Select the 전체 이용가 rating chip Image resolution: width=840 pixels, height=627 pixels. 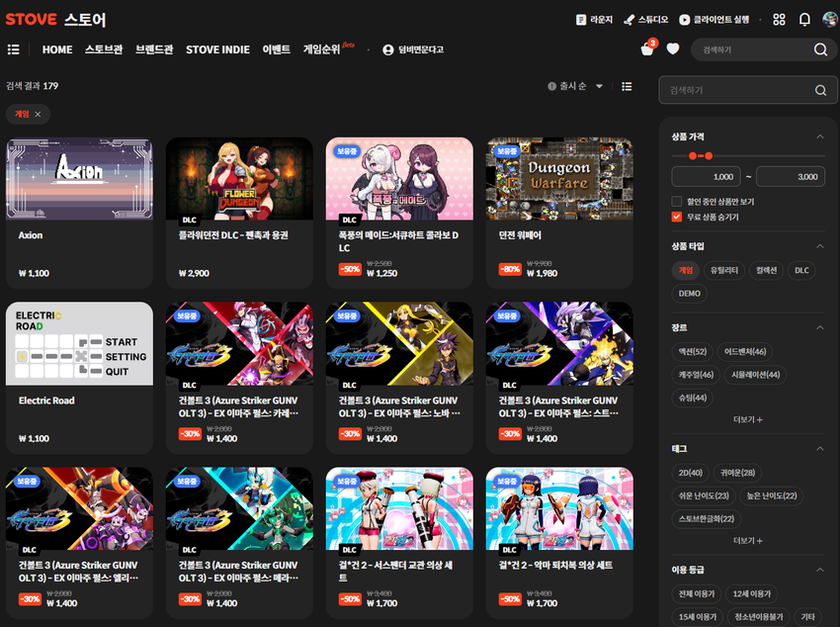point(697,593)
